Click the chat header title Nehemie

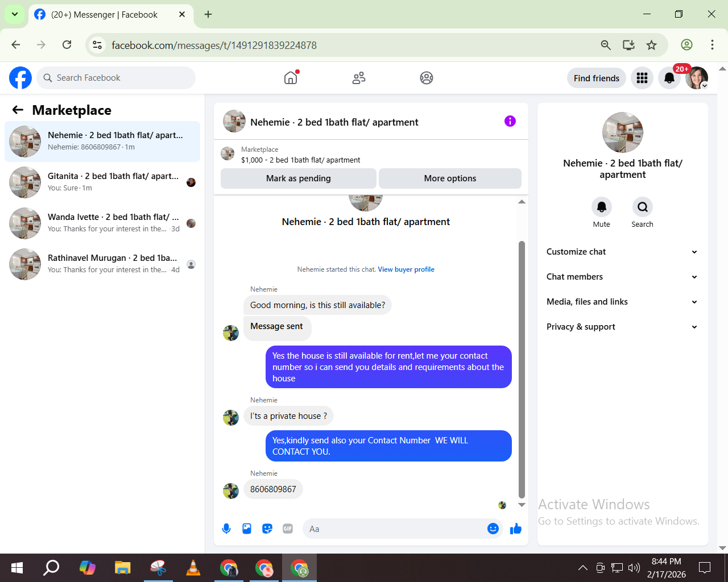[x=334, y=122]
